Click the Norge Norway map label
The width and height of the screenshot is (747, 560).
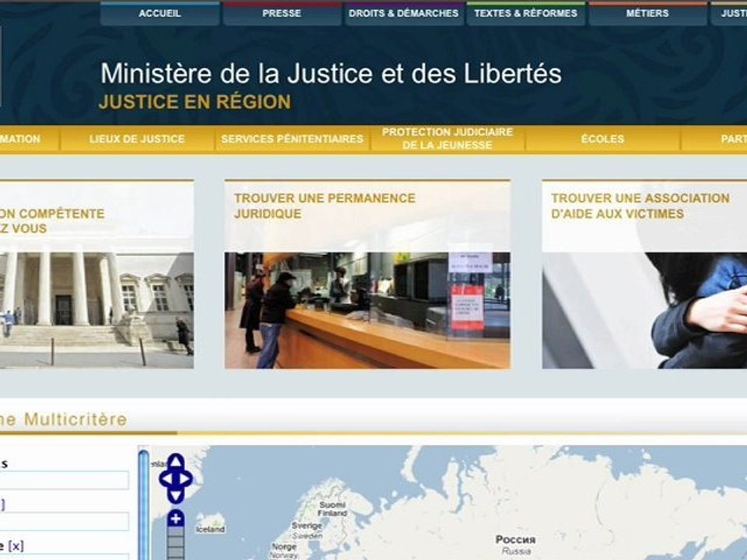point(285,551)
